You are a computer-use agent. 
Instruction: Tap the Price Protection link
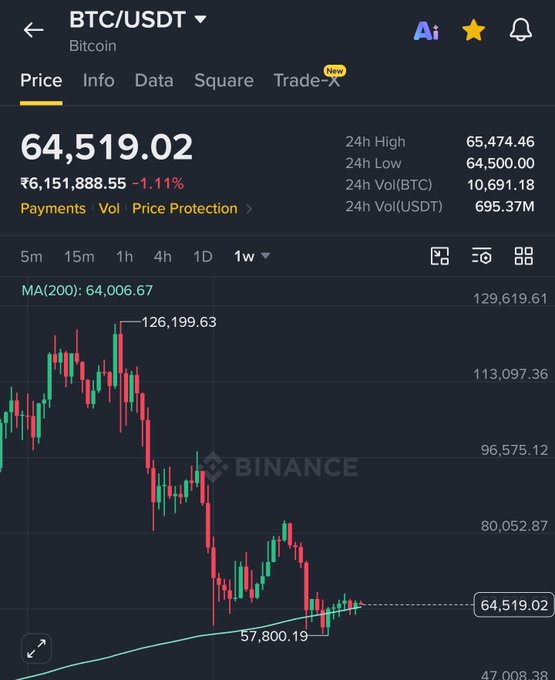coord(185,209)
